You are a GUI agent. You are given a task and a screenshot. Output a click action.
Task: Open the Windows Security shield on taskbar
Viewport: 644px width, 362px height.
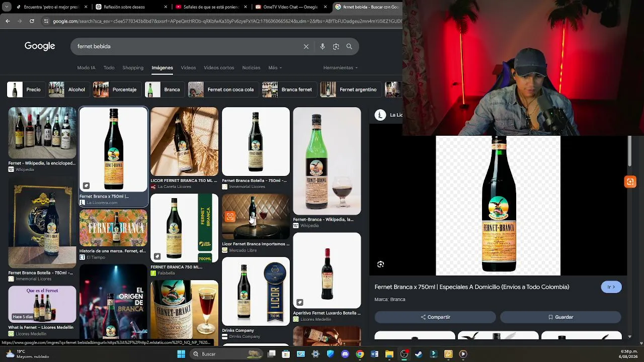(330, 354)
